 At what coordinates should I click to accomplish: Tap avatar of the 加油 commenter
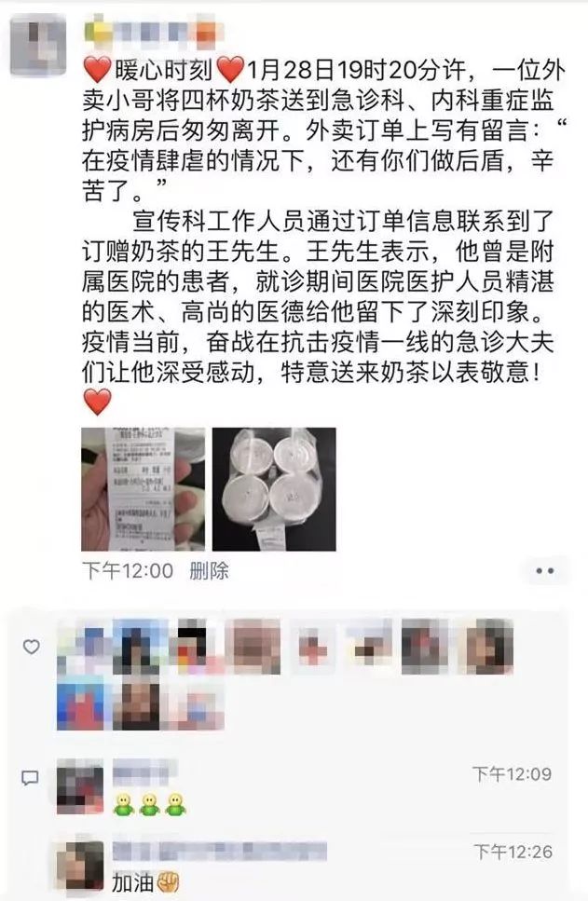click(x=80, y=867)
